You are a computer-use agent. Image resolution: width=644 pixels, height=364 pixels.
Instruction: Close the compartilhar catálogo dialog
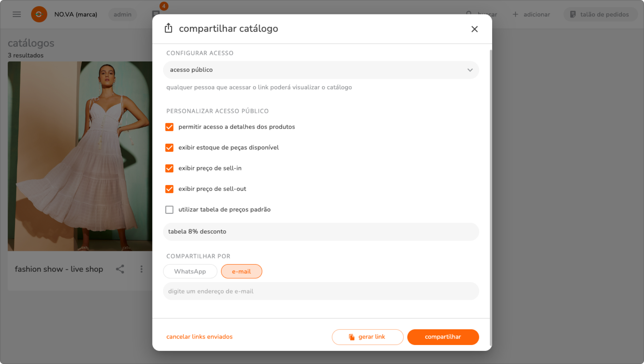click(474, 29)
